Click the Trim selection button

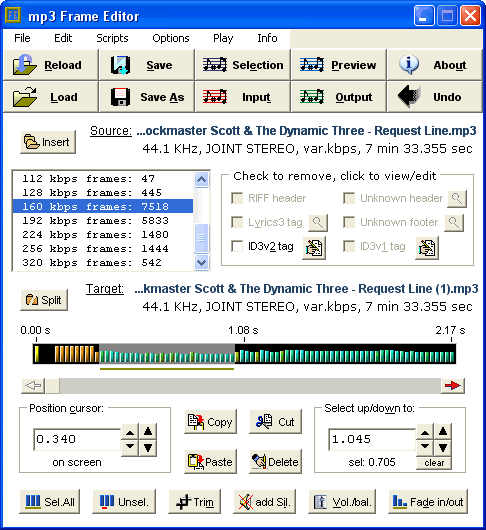(195, 502)
